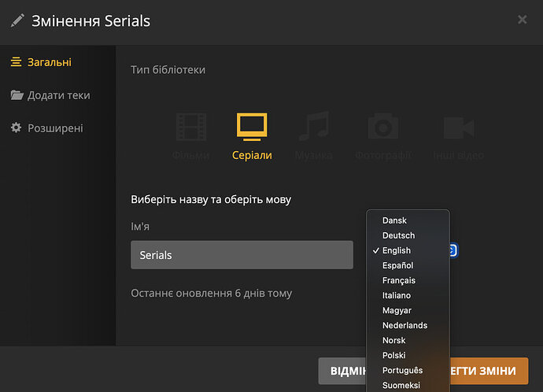Select the Серіали library type icon
The image size is (543, 392).
coord(252,127)
